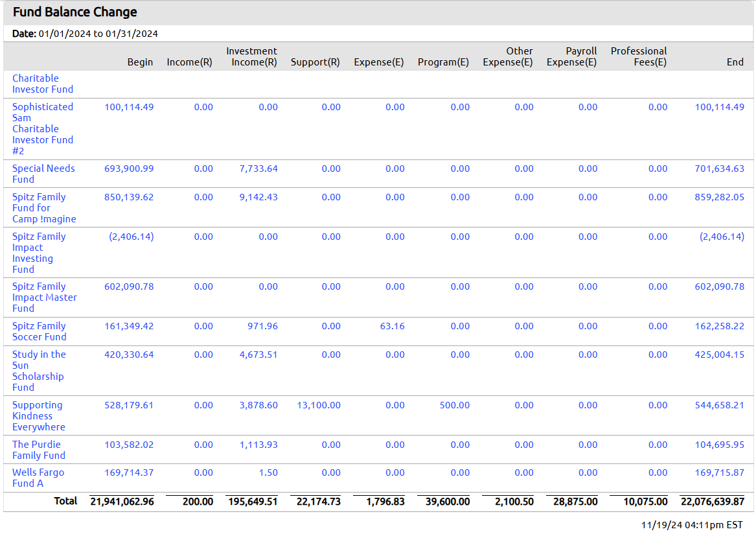Select the Payroll Expense(E) column header
This screenshot has height=536, width=756.
click(572, 56)
